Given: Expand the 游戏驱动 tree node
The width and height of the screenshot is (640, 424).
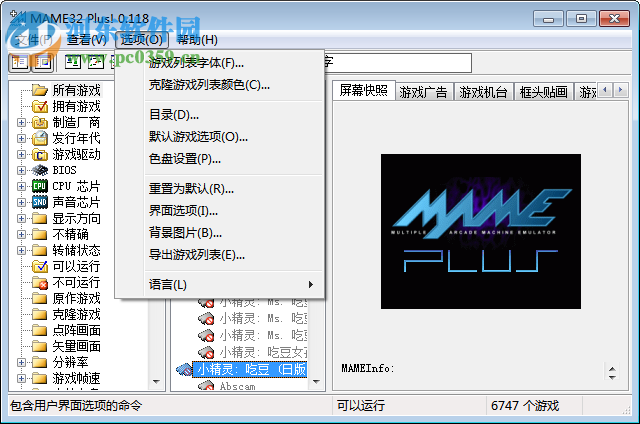Looking at the screenshot, I should [x=21, y=154].
